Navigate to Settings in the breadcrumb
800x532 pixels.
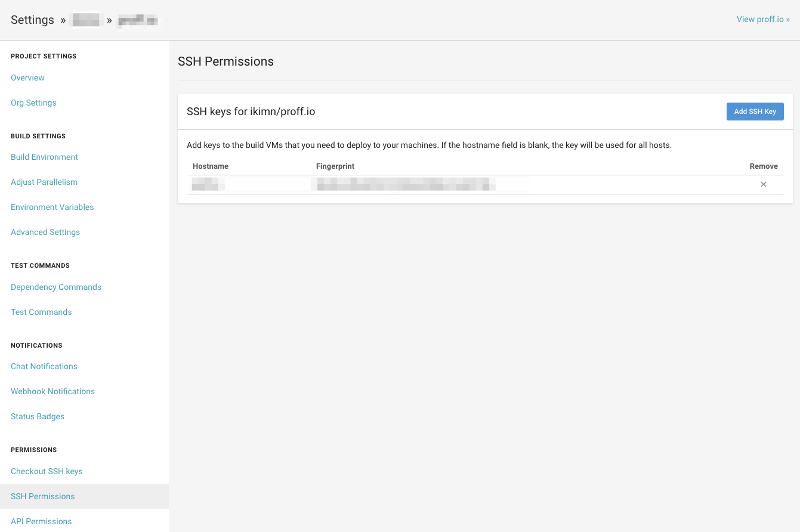(32, 19)
